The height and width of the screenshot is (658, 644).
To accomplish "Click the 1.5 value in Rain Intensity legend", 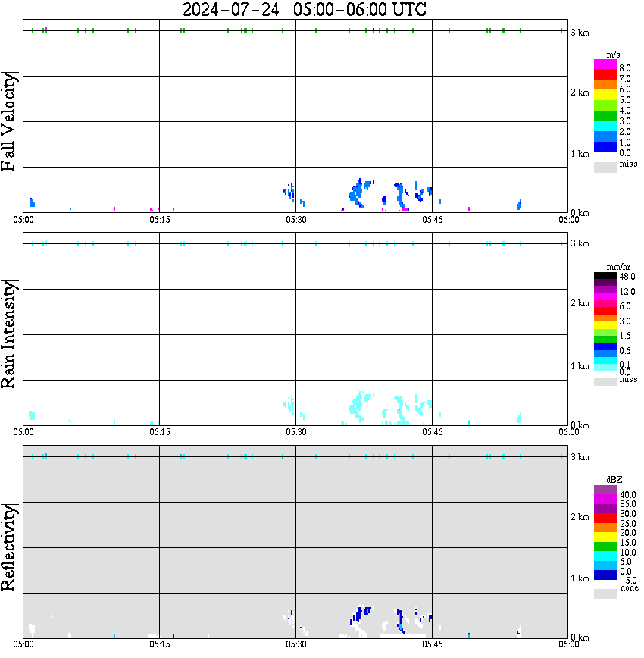I will click(625, 336).
